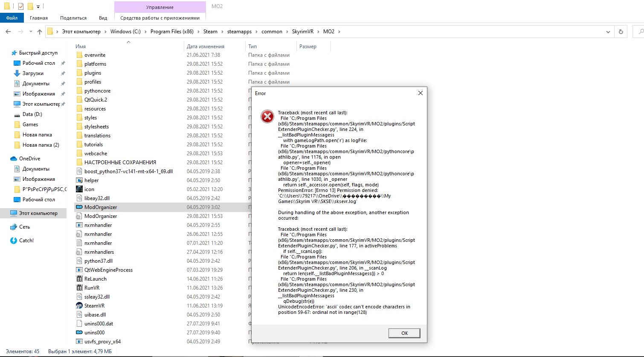Select the RunVR file icon

click(x=79, y=288)
